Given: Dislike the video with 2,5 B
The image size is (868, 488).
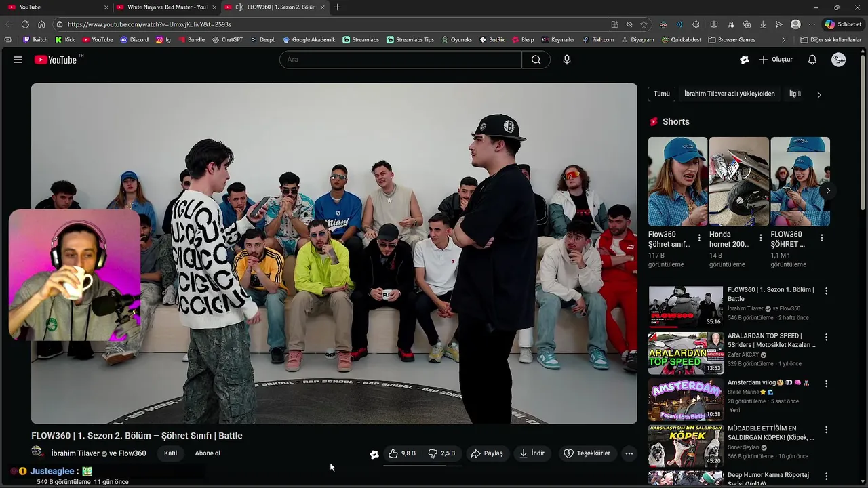Looking at the screenshot, I should [x=441, y=453].
